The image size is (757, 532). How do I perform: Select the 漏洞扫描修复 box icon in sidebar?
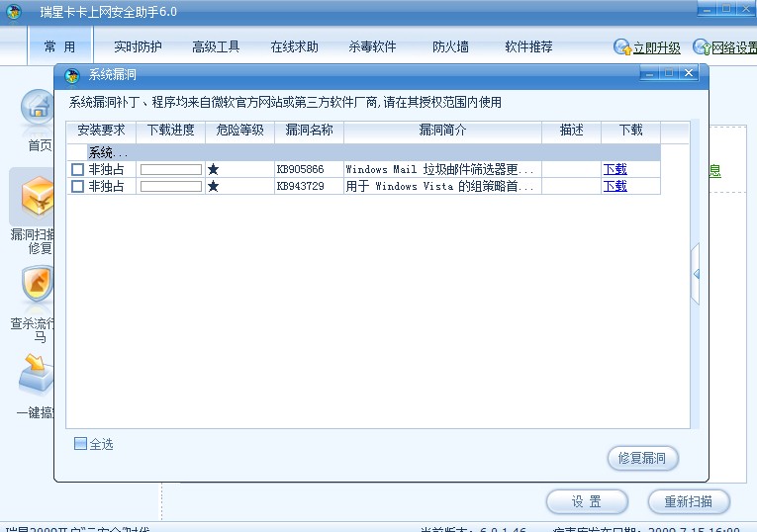[37, 197]
